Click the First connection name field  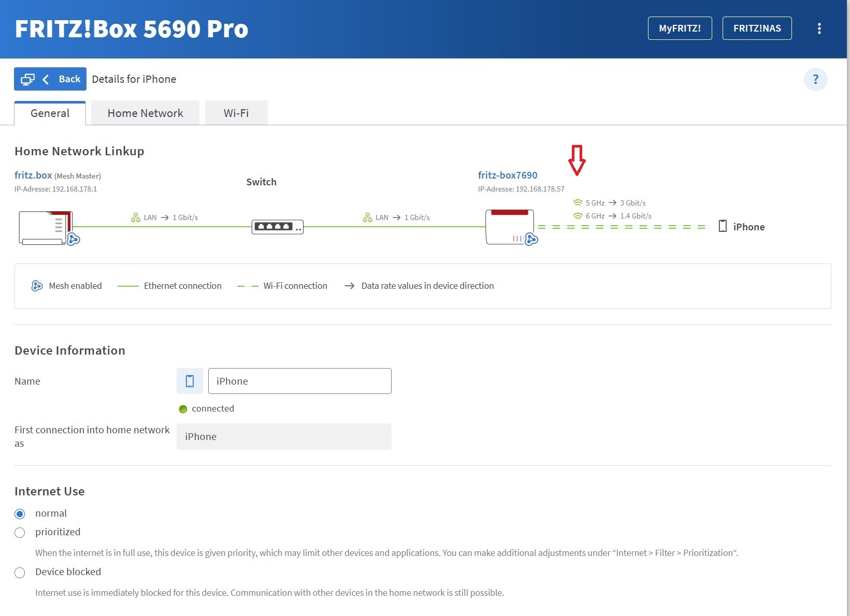point(284,437)
